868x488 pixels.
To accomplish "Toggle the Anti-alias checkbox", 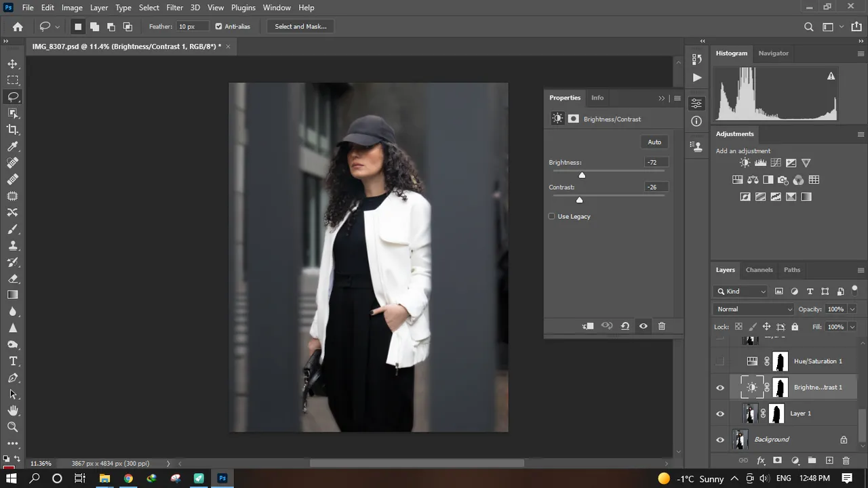I will tap(218, 26).
